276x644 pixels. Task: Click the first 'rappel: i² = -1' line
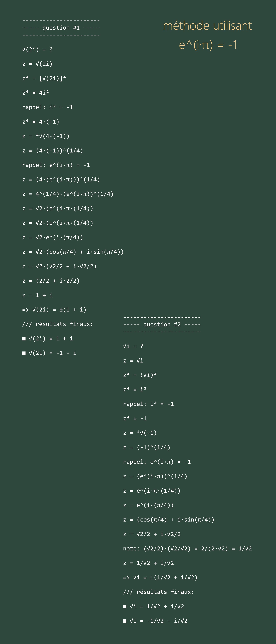[47, 107]
